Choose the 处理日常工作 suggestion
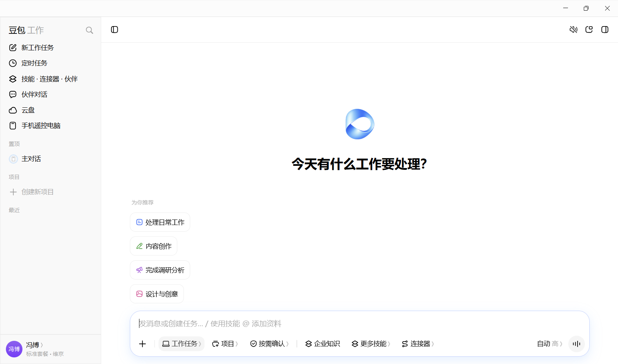 point(160,222)
